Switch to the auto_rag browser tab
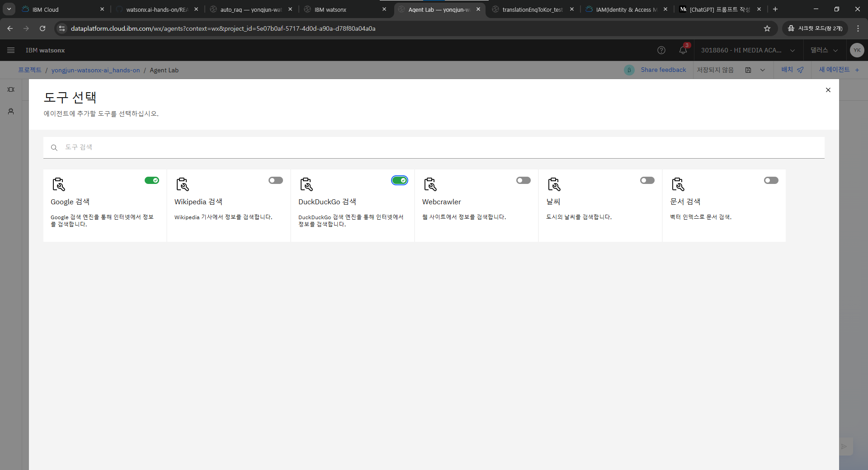Viewport: 868px width, 470px height. click(x=250, y=9)
